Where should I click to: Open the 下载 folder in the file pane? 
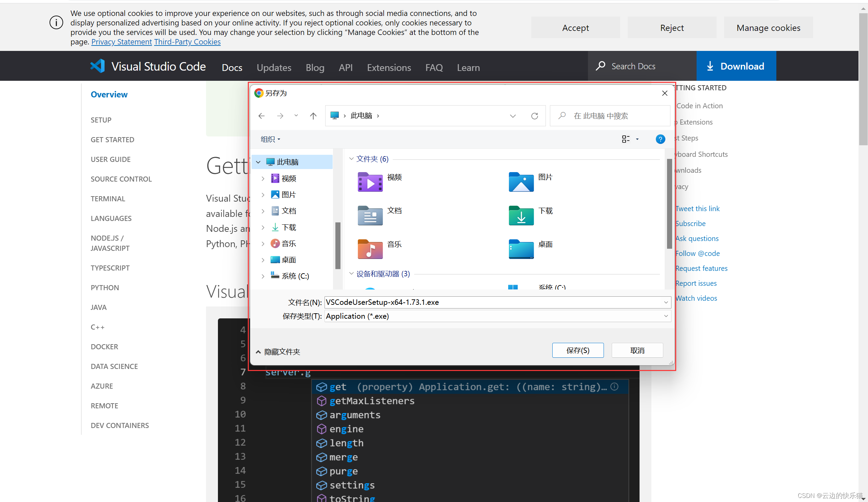point(521,215)
